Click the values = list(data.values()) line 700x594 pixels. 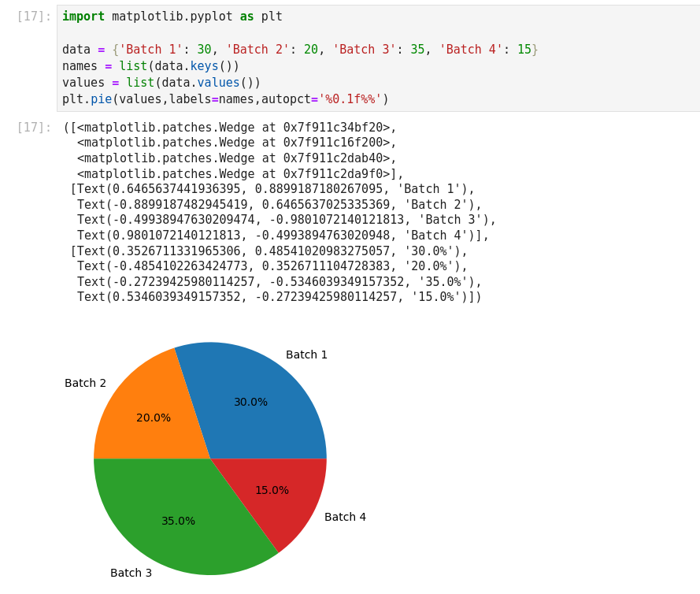161,83
